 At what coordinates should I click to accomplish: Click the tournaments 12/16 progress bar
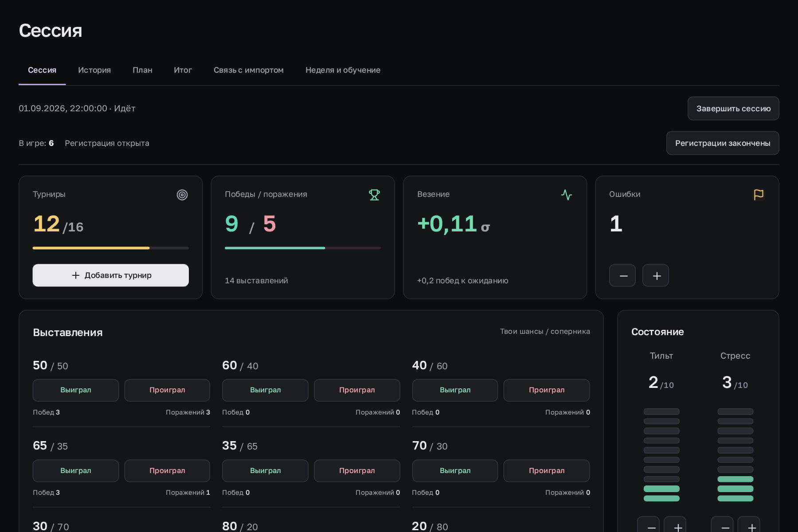click(111, 248)
